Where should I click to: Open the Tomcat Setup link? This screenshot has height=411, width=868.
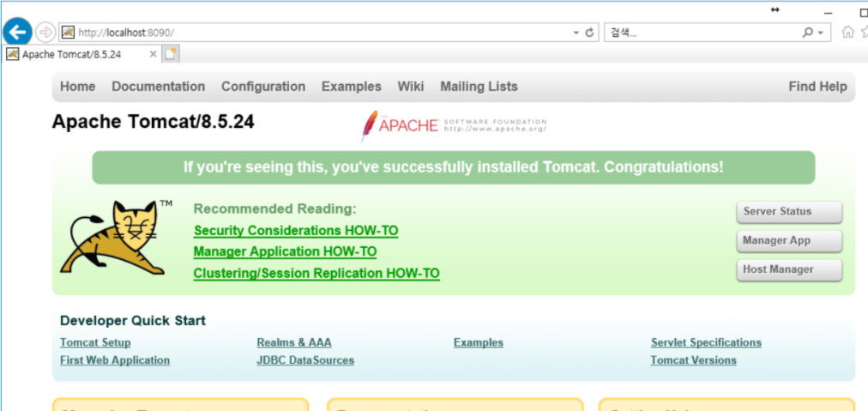point(95,342)
